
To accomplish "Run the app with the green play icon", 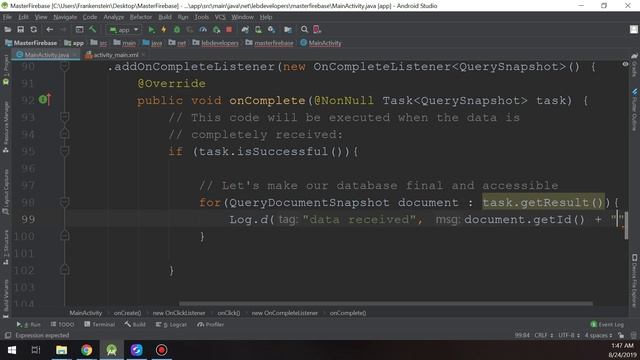I will point(151,29).
